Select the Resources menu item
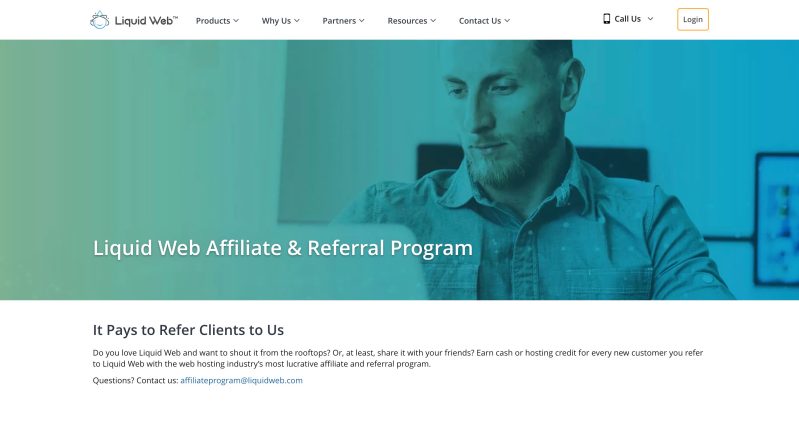This screenshot has width=799, height=424. tap(407, 21)
